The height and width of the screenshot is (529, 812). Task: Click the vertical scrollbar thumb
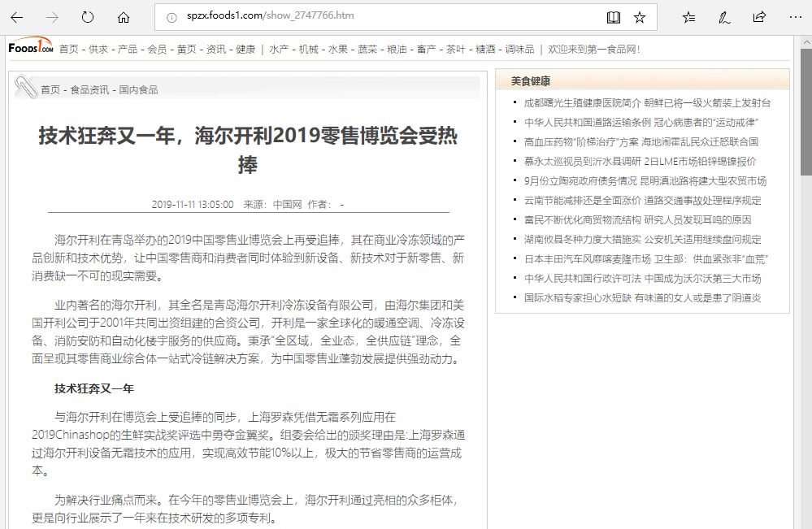click(x=806, y=112)
